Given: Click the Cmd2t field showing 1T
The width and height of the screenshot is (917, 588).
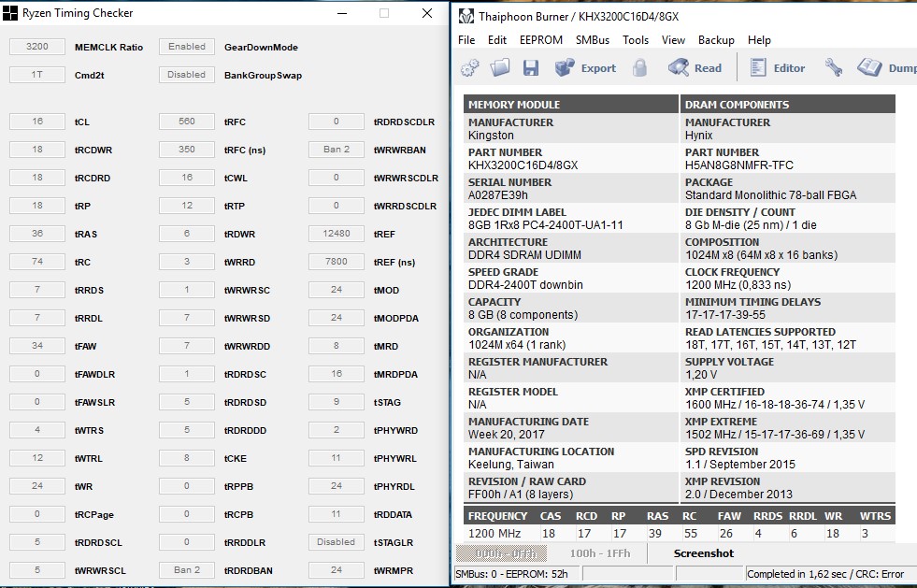Looking at the screenshot, I should pyautogui.click(x=36, y=75).
